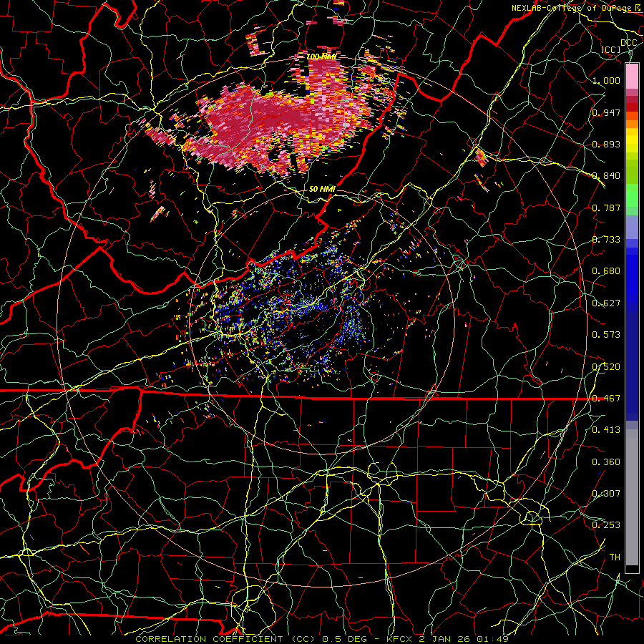The image size is (644, 644).
Task: Click the 0.413 legend value
Action: click(606, 430)
